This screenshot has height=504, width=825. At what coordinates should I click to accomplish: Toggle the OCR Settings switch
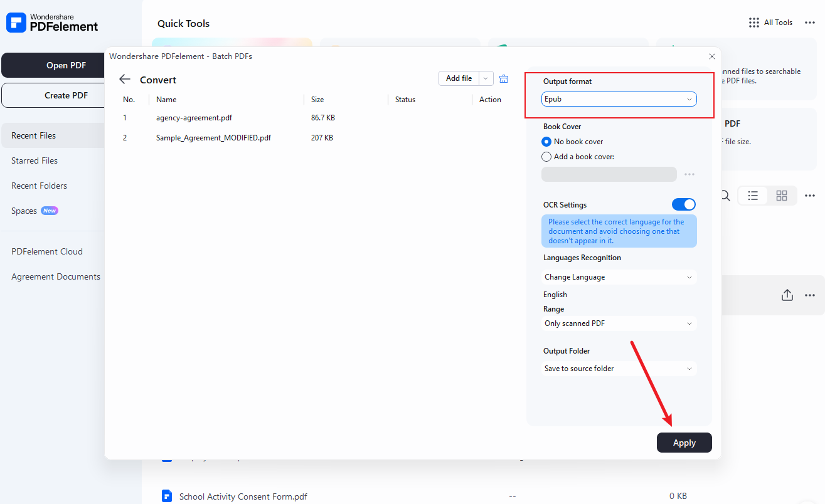coord(684,204)
